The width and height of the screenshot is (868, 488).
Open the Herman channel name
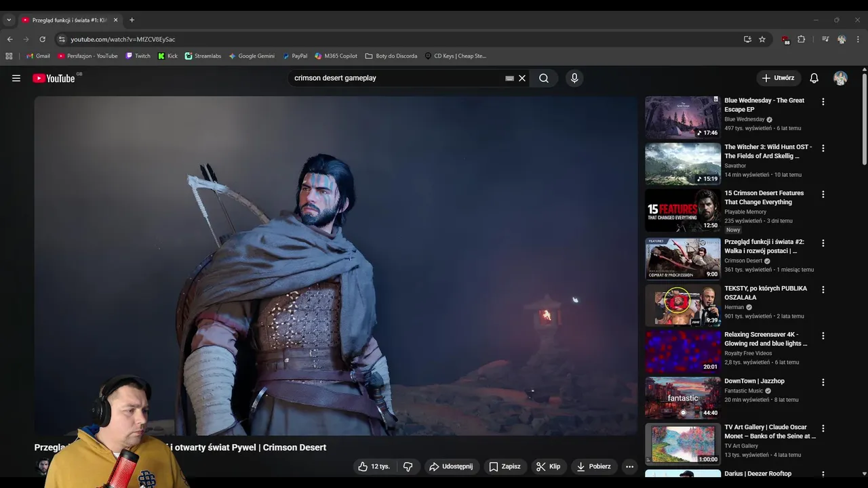734,307
